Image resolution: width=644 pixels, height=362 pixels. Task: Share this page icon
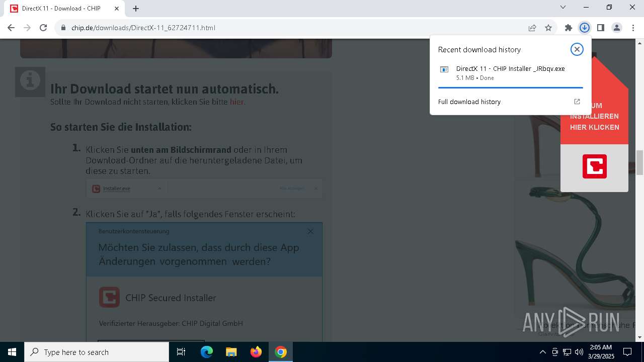[532, 28]
